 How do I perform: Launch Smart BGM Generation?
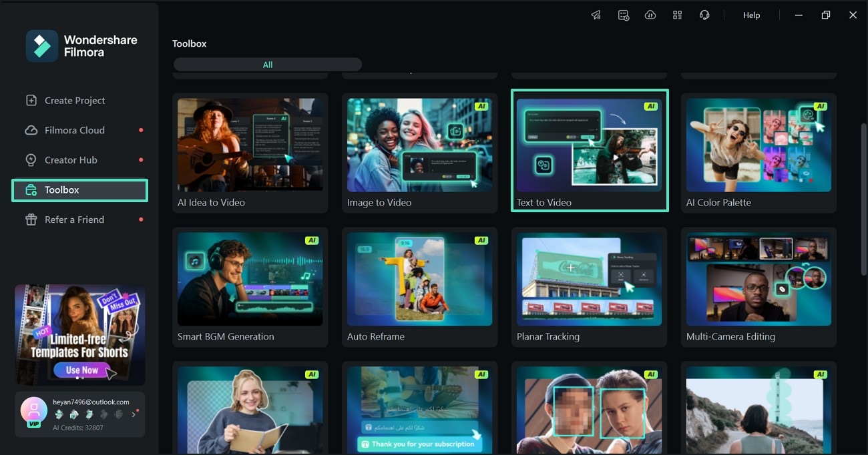tap(250, 287)
